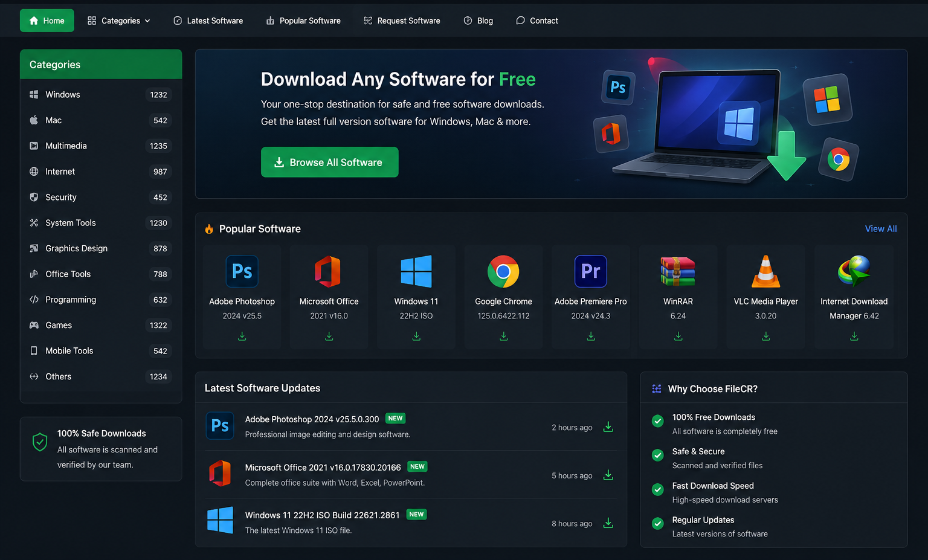Download Adobe Photoshop from the Popular Software card

coord(242,336)
